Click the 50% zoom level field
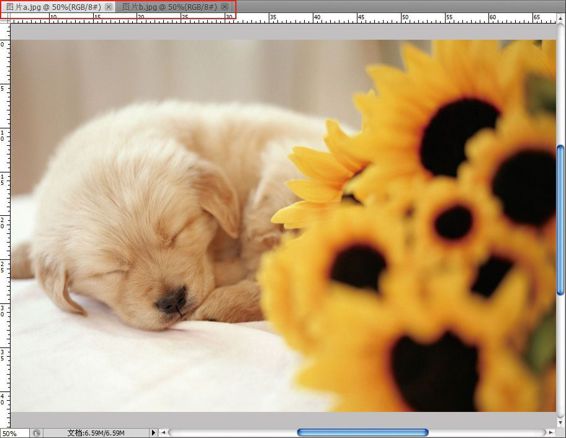566x438 pixels. tap(14, 433)
